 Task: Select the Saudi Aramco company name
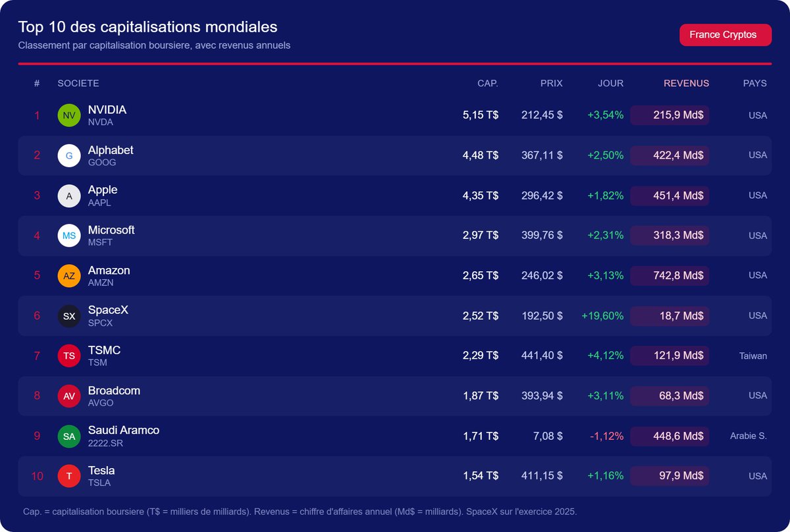[x=124, y=430]
